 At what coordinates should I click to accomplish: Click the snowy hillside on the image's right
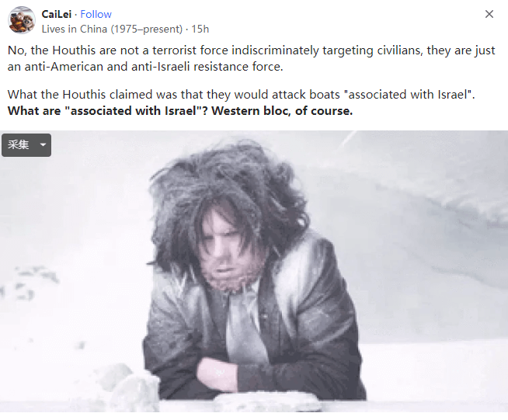coord(437,243)
